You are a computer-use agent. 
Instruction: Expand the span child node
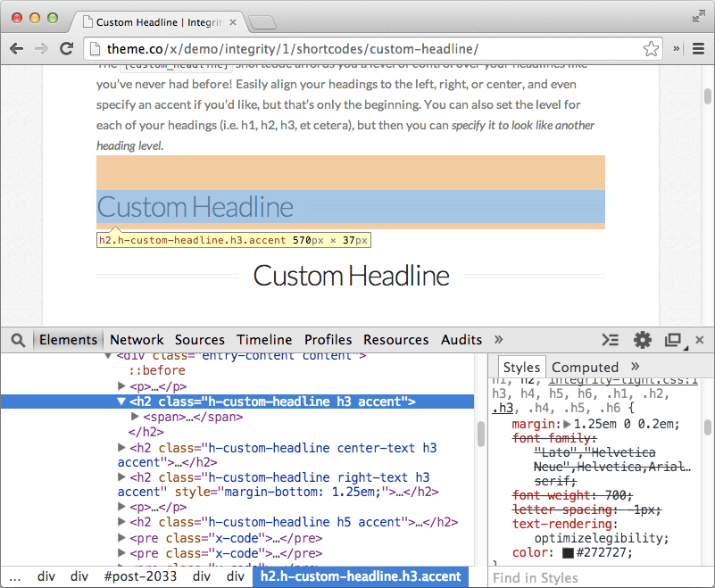[x=135, y=417]
